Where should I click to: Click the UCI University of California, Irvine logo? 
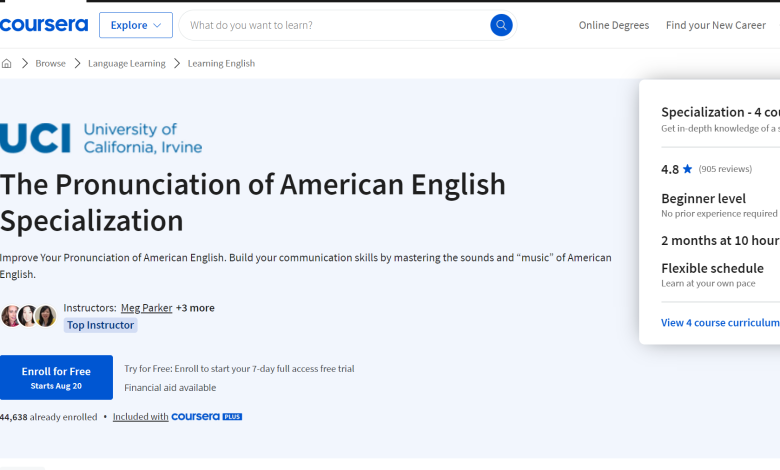101,138
